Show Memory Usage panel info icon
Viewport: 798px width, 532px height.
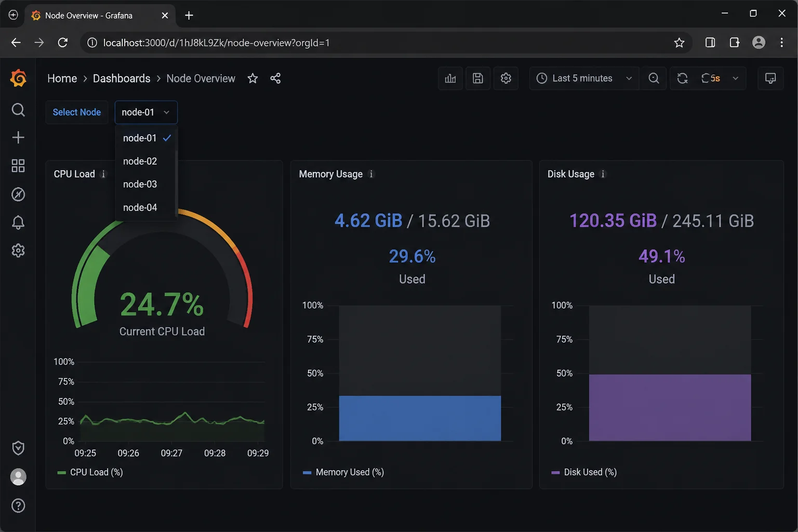coord(371,174)
